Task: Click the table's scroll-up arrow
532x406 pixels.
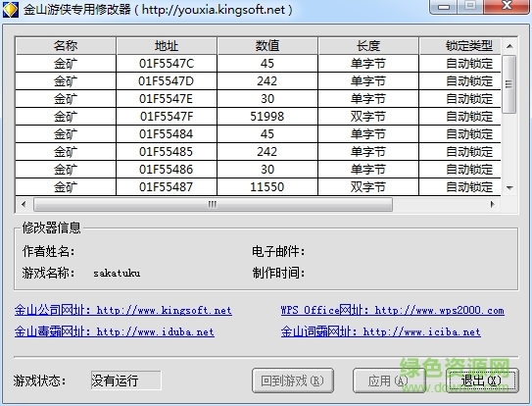Action: 509,46
